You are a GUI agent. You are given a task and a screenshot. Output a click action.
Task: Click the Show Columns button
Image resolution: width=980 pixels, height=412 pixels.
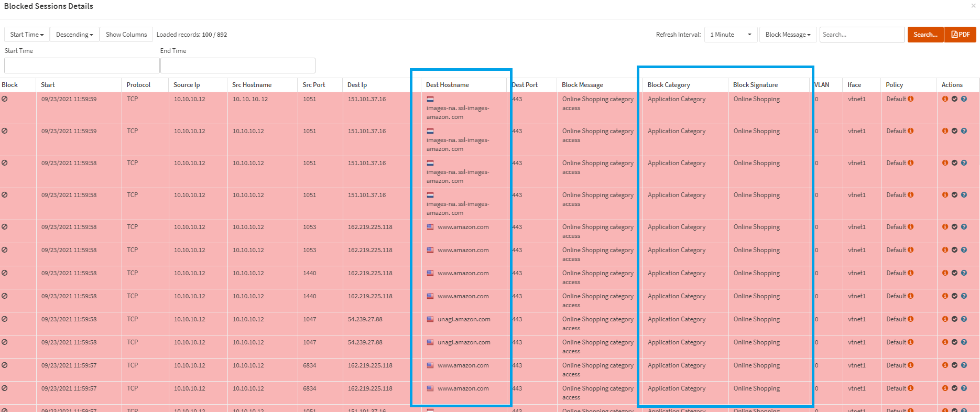[x=126, y=35]
